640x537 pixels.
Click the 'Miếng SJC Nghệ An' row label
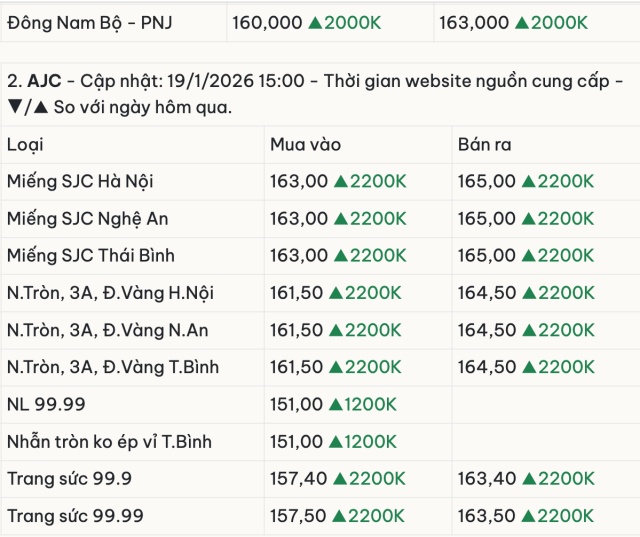[84, 218]
